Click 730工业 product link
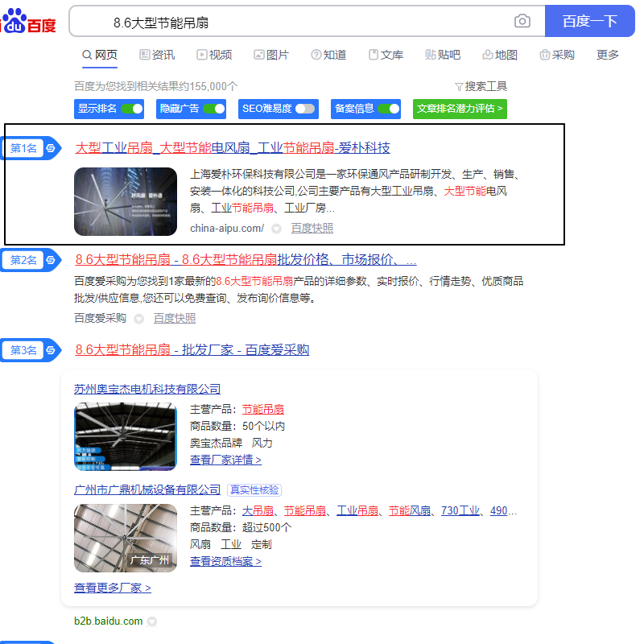Image resolution: width=644 pixels, height=644 pixels. [460, 511]
